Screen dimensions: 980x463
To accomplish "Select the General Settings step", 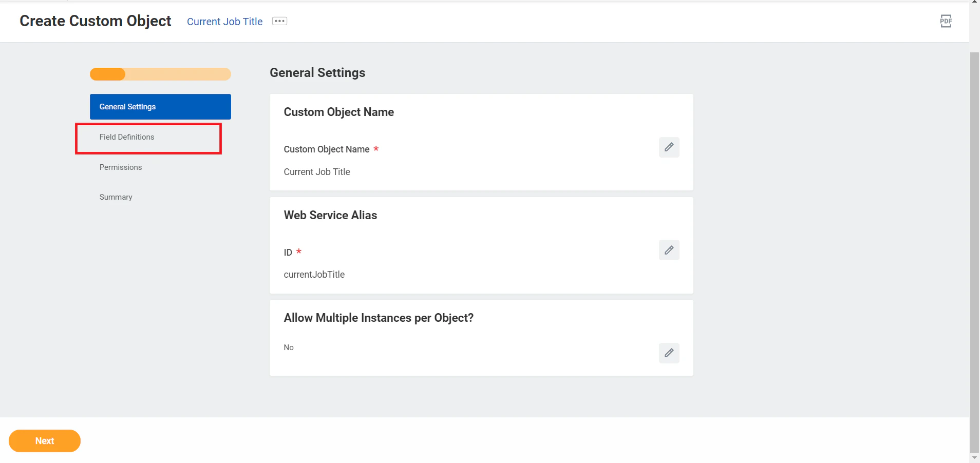I will point(160,106).
